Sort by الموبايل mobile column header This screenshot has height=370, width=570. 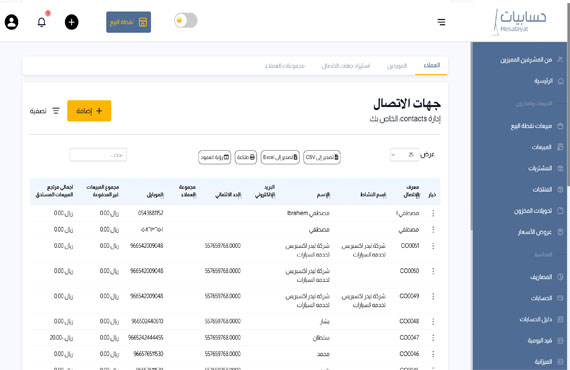155,195
